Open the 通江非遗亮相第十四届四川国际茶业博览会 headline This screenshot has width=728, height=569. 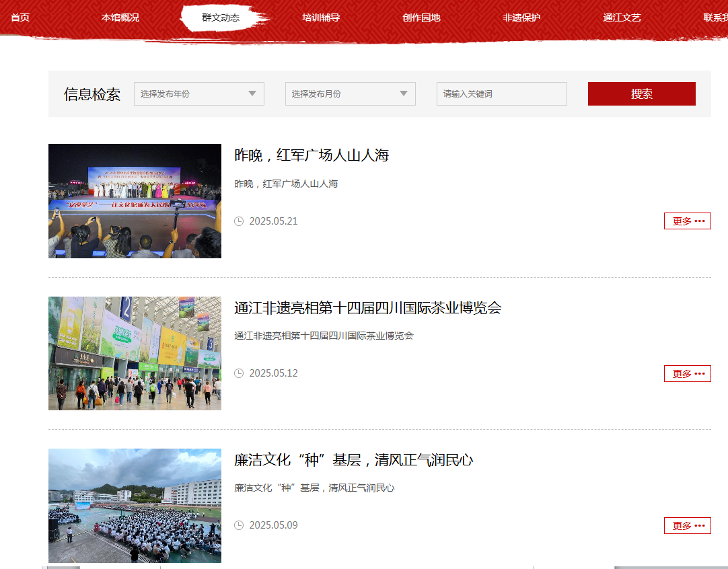[367, 308]
